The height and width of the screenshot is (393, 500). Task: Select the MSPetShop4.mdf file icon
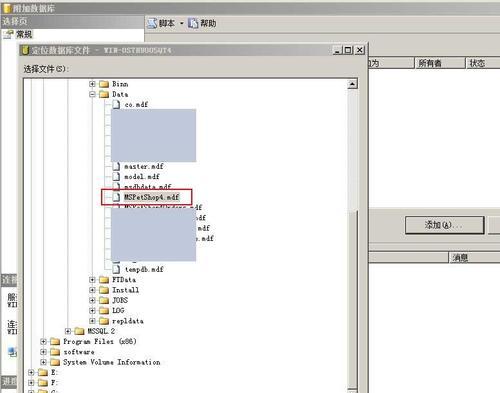pyautogui.click(x=116, y=197)
